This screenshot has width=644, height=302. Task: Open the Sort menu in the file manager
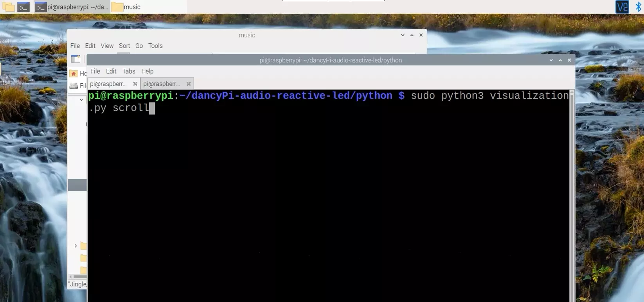[124, 46]
